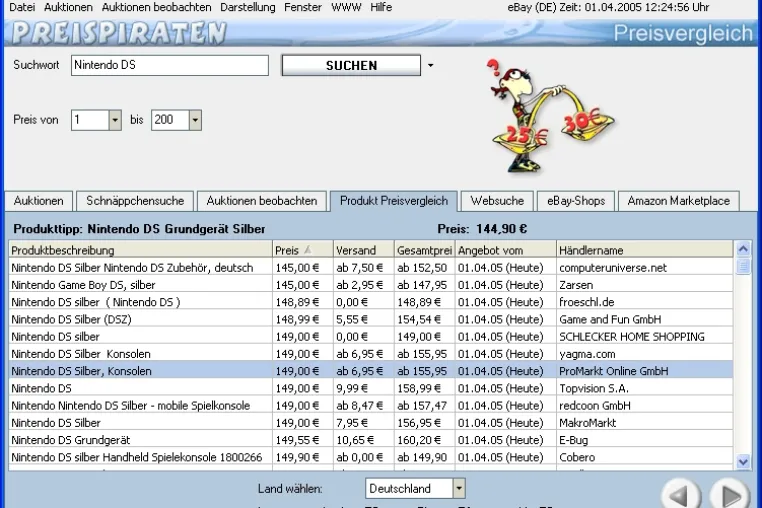762x508 pixels.
Task: Click total 160,20 € in E-Bug row
Action: point(419,440)
